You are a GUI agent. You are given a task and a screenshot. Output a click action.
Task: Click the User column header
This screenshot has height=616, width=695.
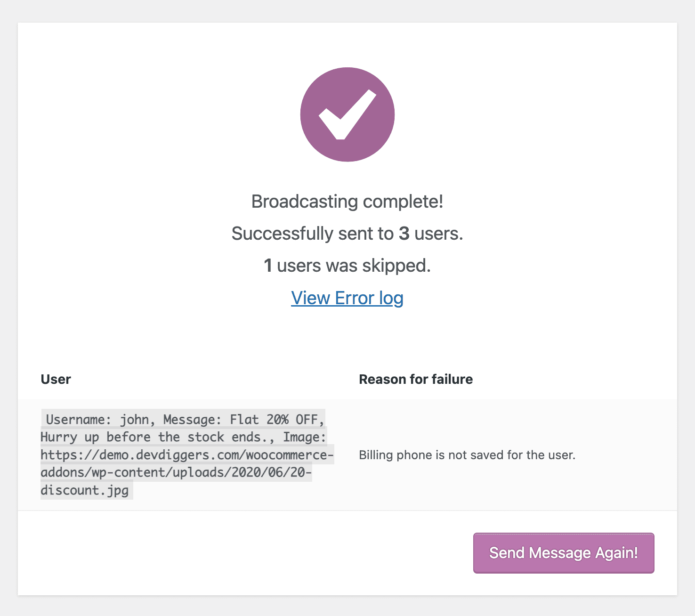pyautogui.click(x=56, y=380)
